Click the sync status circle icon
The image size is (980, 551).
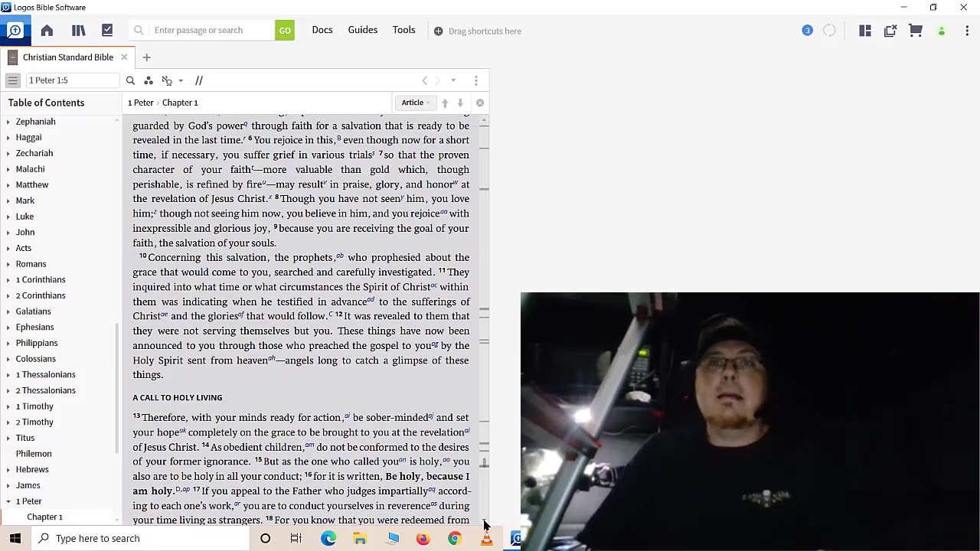pyautogui.click(x=829, y=31)
